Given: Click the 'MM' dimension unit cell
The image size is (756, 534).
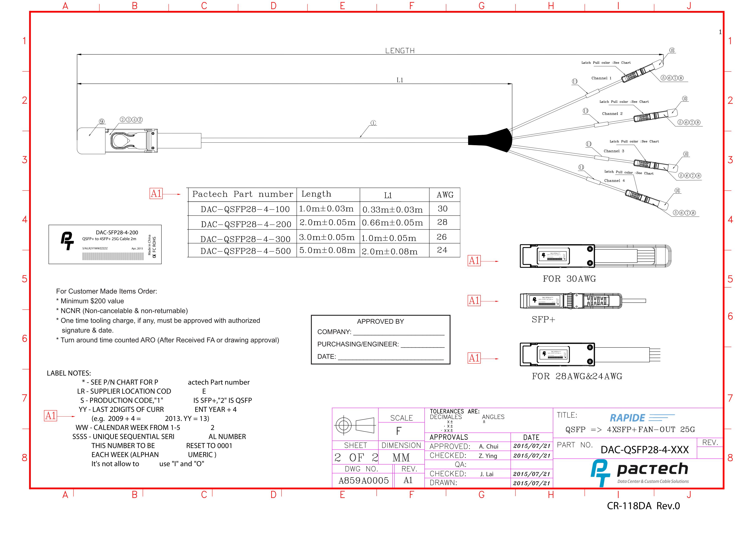Looking at the screenshot, I should click(x=401, y=458).
